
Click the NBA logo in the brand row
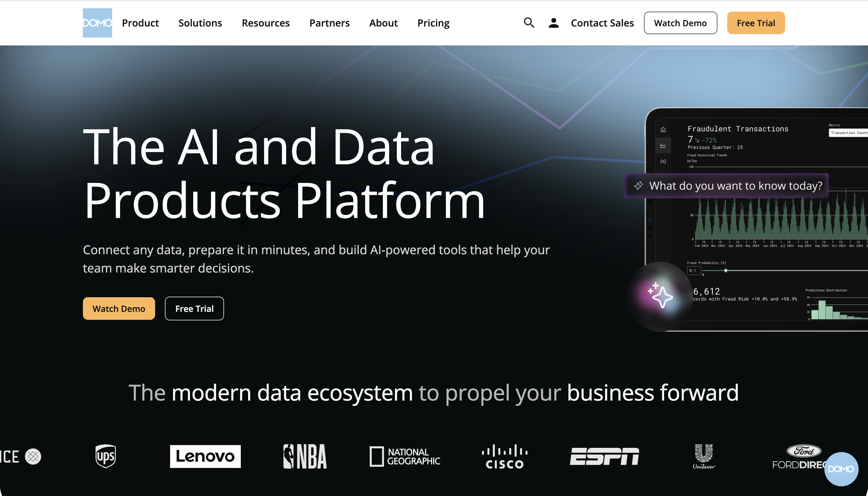(x=304, y=456)
